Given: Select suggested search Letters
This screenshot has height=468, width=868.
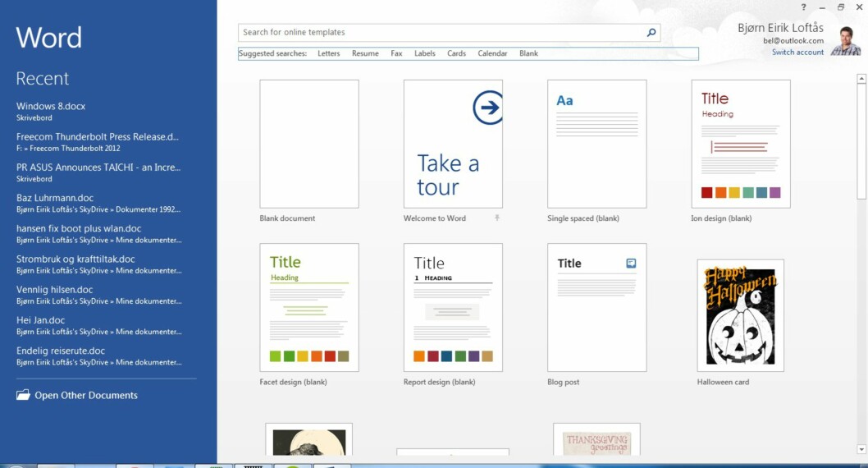Looking at the screenshot, I should [x=329, y=53].
